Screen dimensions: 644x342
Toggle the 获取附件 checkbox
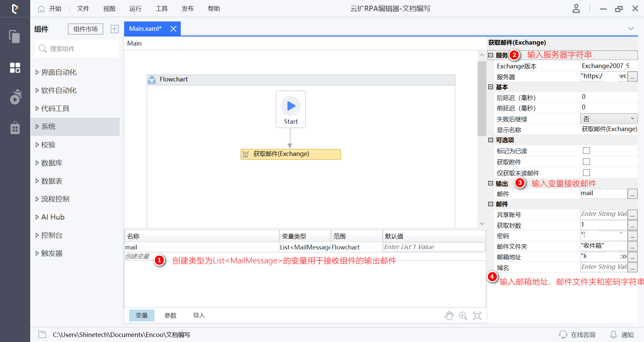pyautogui.click(x=586, y=162)
